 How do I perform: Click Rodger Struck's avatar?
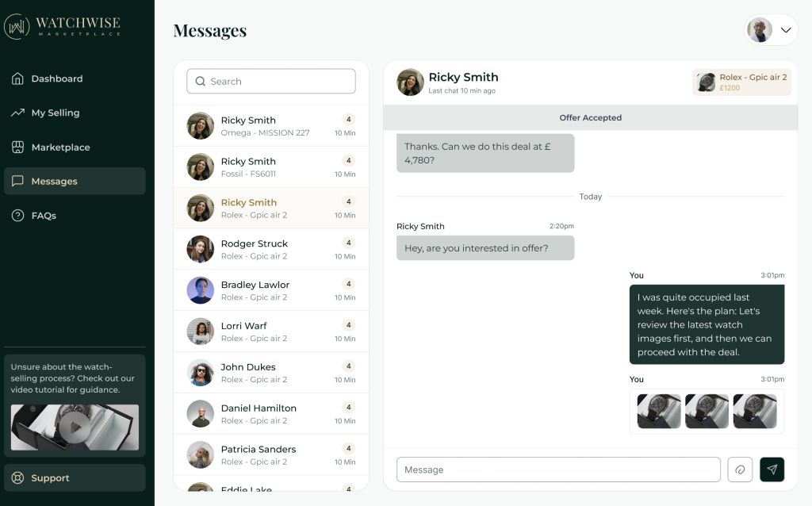pyautogui.click(x=201, y=249)
